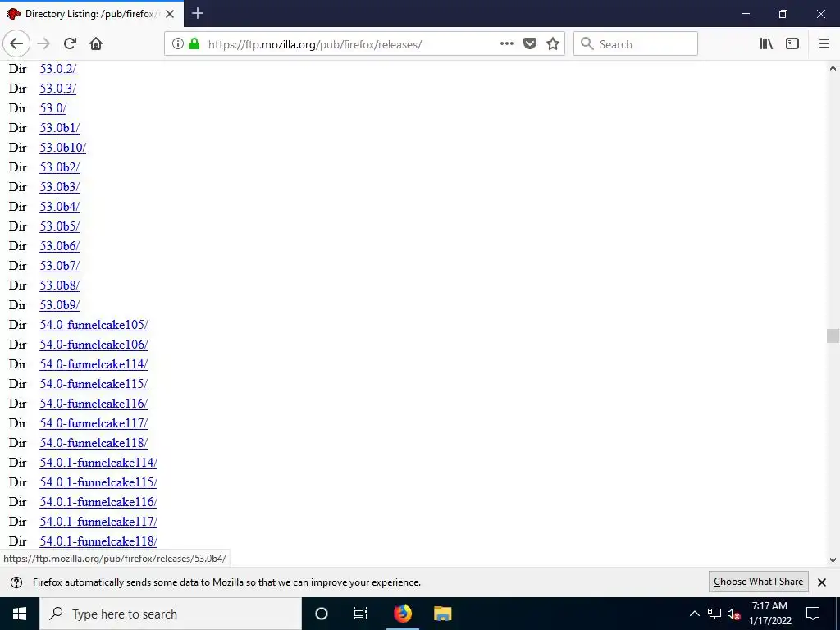The width and height of the screenshot is (840, 630).
Task: Open 54.0.1-funnelcake117/ link
Action: (x=98, y=522)
